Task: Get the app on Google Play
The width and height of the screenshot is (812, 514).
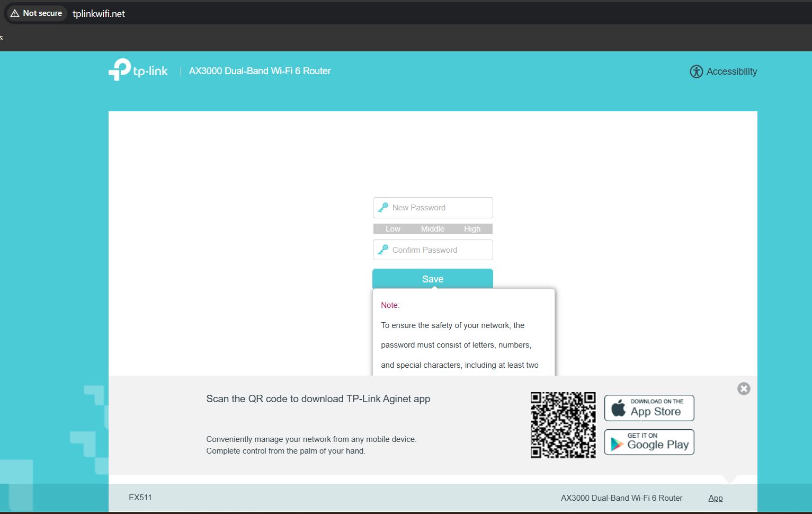Action: coord(649,442)
